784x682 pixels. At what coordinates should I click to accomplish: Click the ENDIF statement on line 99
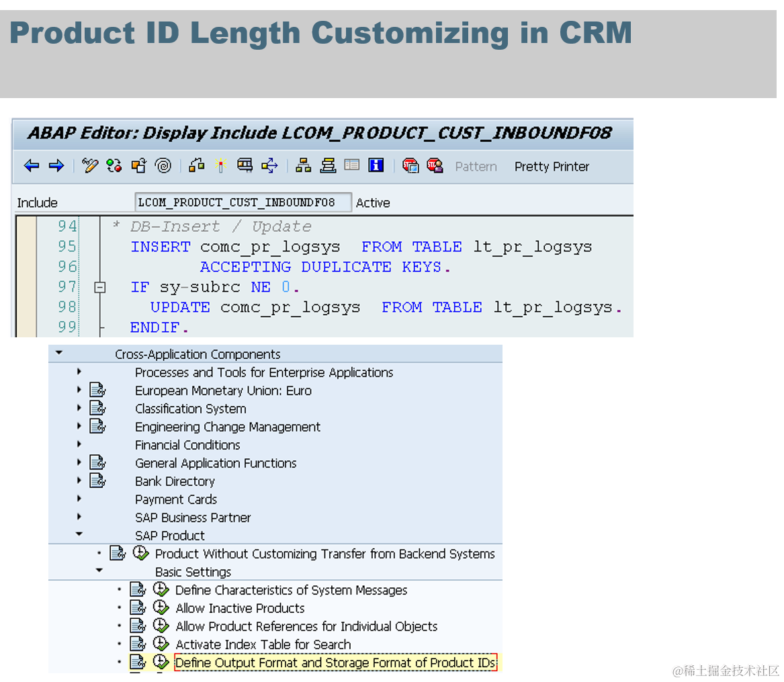point(159,327)
